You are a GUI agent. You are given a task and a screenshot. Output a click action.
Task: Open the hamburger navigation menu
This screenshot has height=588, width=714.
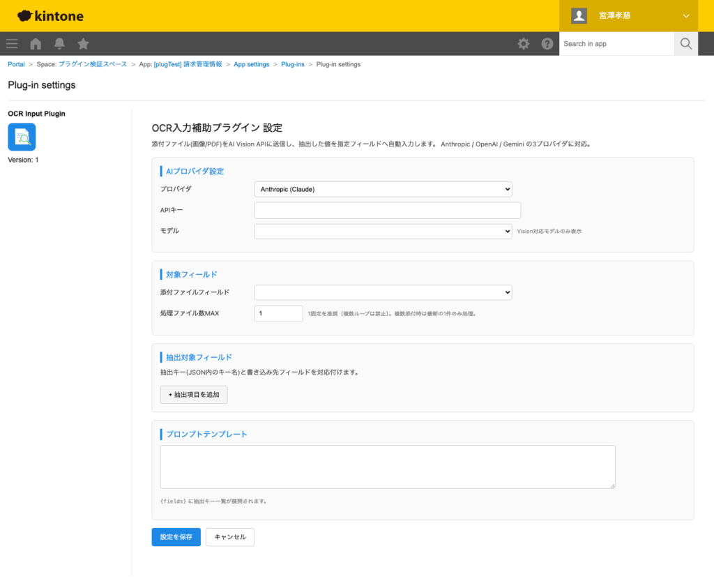coord(11,43)
